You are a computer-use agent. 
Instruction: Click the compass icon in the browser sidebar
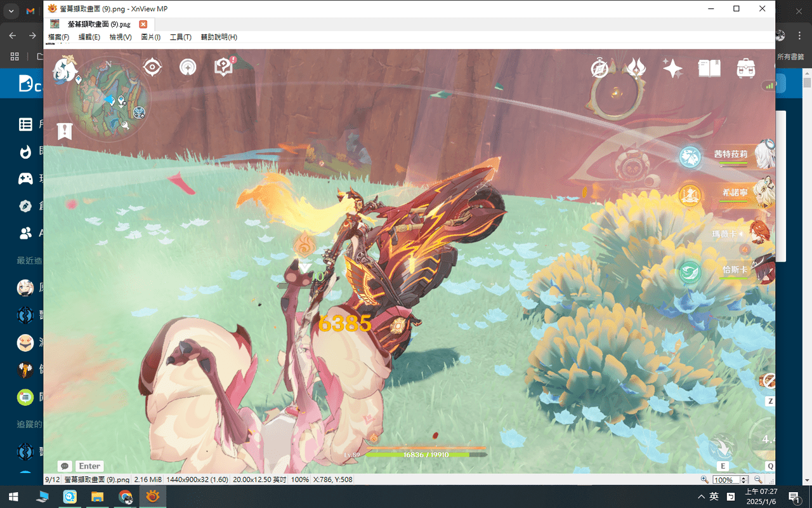tap(25, 206)
